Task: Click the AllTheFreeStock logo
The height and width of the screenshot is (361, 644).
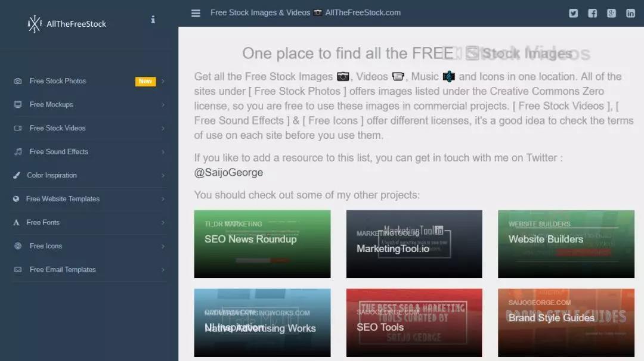Action: click(x=67, y=24)
